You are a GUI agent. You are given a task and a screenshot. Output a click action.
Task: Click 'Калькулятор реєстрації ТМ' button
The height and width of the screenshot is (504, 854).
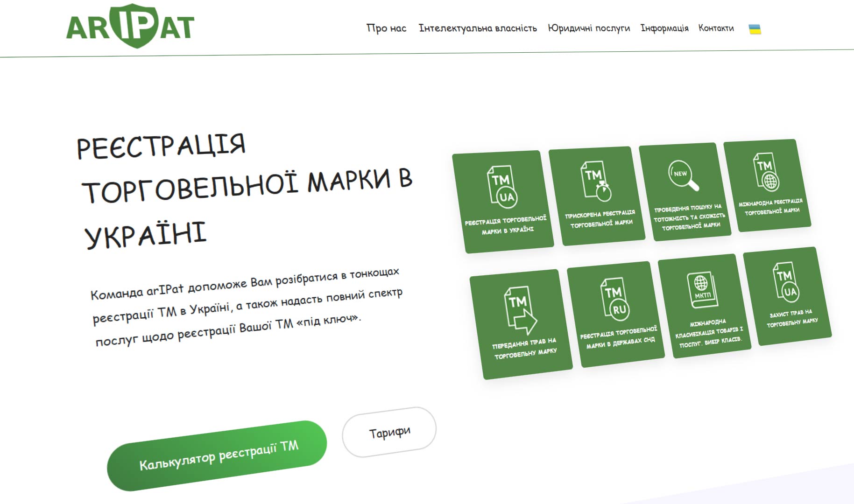pyautogui.click(x=217, y=456)
